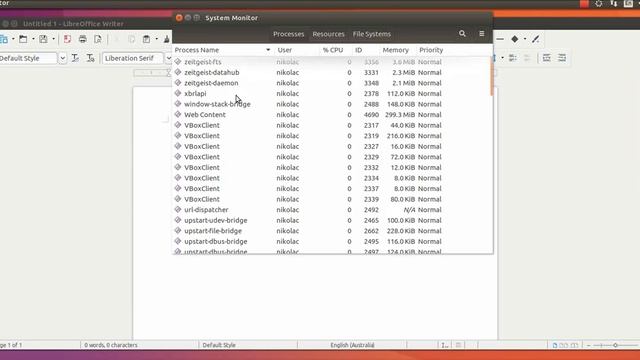Open the Basic Shapes dropdown arrow
The height and width of the screenshot is (360, 640).
[x=525, y=39]
